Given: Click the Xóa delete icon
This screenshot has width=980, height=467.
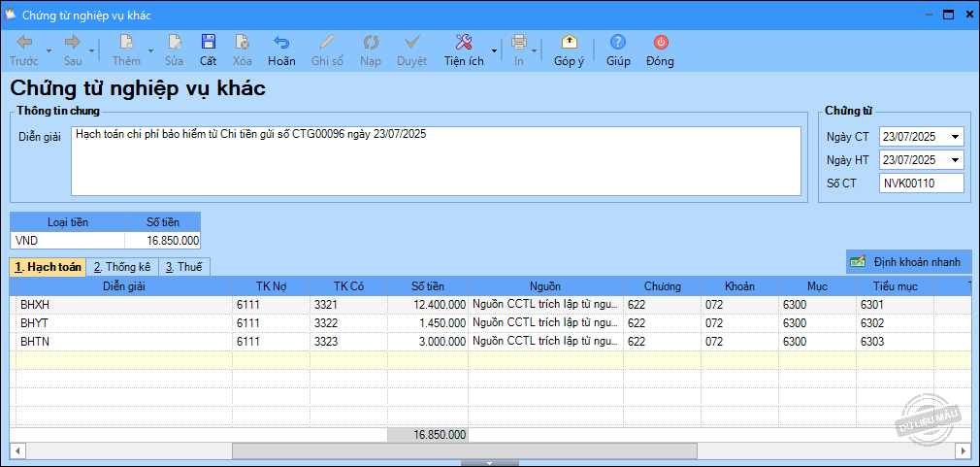Looking at the screenshot, I should 243,42.
